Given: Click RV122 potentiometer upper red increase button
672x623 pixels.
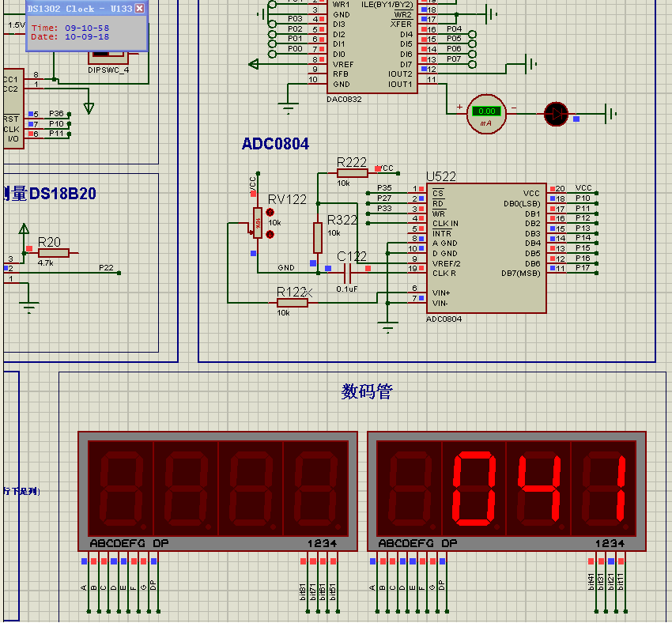Looking at the screenshot, I should click(x=270, y=212).
